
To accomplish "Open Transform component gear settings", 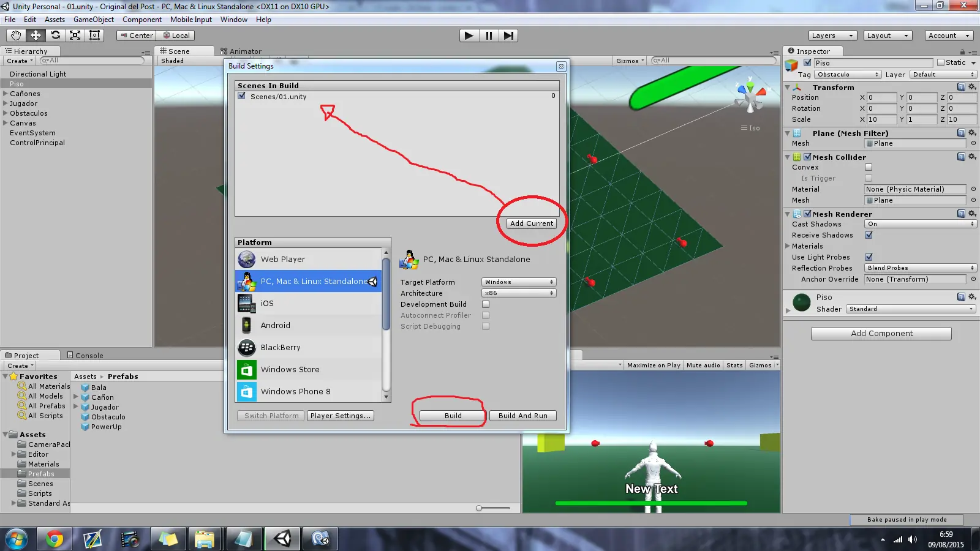I will 972,88.
